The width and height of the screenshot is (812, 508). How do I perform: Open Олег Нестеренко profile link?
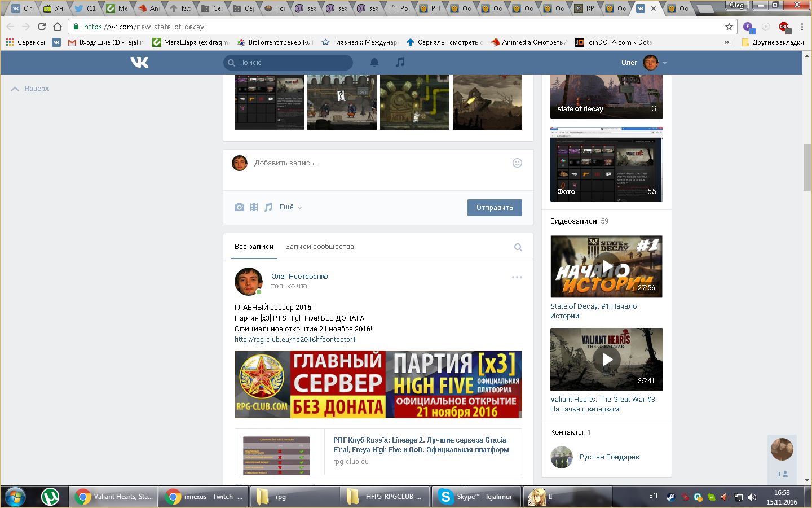pos(299,277)
